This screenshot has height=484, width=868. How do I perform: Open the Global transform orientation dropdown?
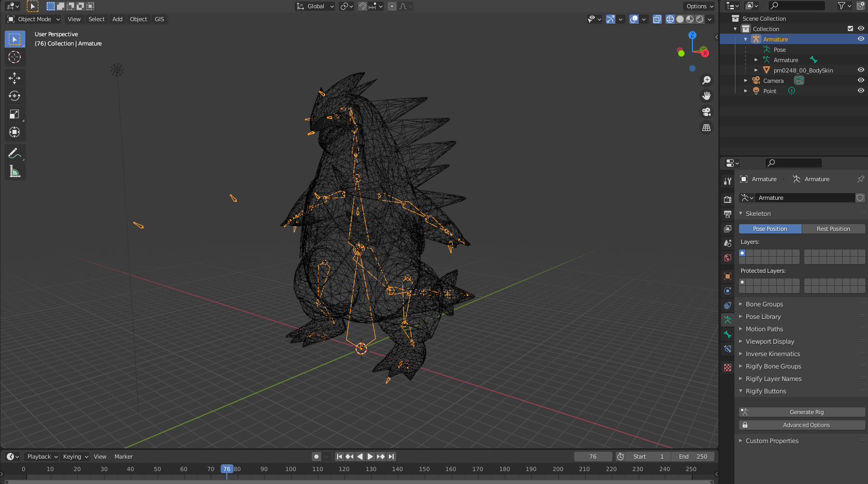(315, 6)
